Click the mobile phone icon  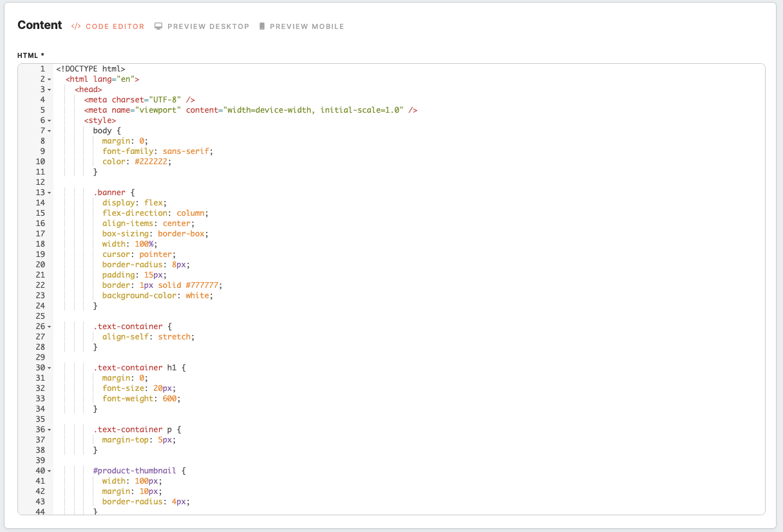[x=262, y=26]
